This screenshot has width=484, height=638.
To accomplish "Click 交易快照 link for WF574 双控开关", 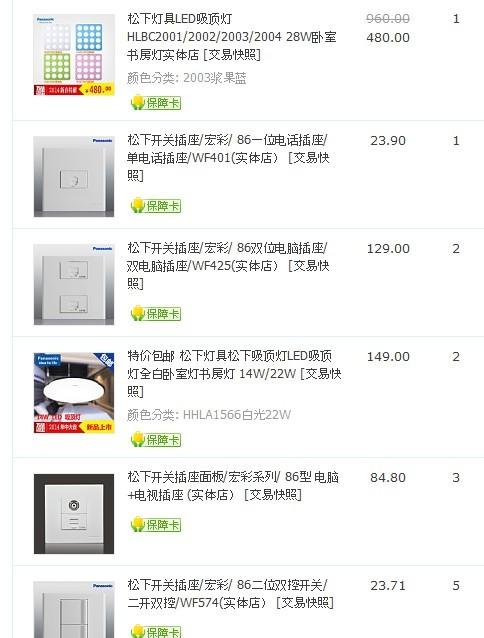I will [305, 603].
